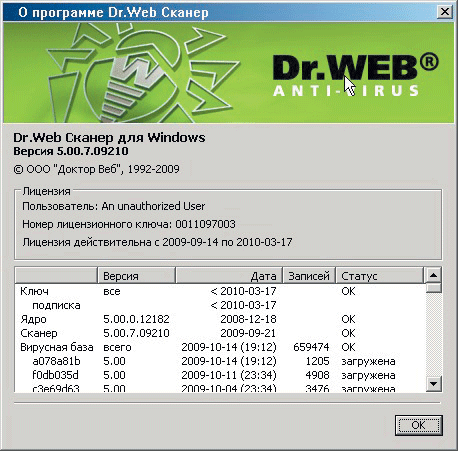Click version value 5.00.0.12182
The width and height of the screenshot is (458, 451).
(136, 319)
